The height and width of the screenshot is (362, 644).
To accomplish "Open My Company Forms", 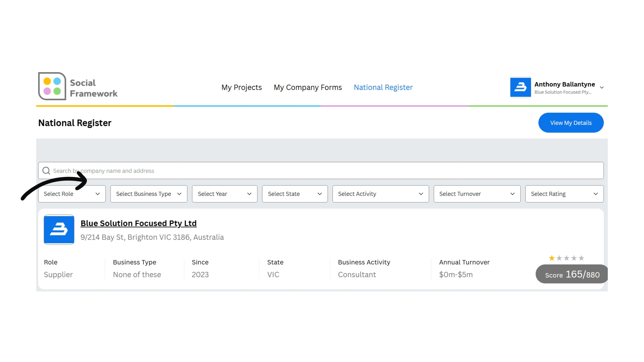I will point(308,87).
